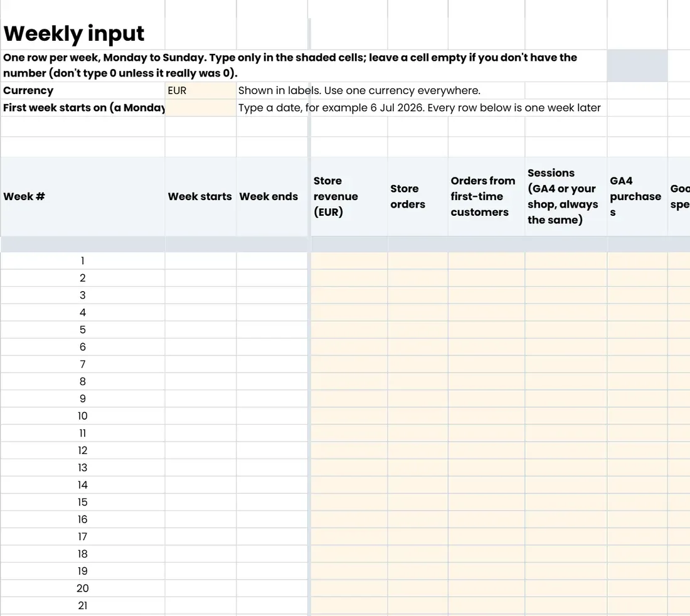
Task: Click the week number 14 cell
Action: [x=83, y=485]
